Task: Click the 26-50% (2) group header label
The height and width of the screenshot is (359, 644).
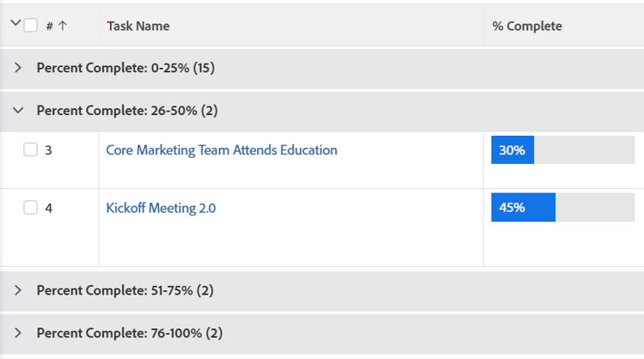Action: coord(126,110)
